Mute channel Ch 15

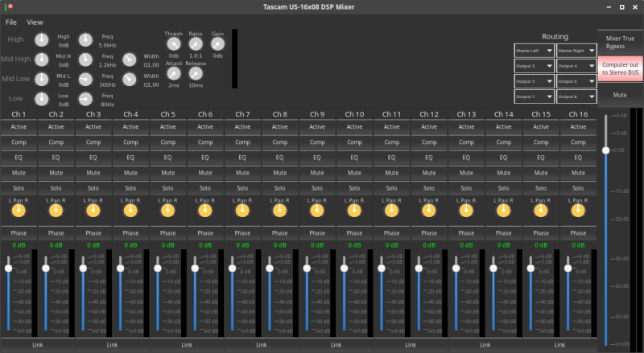coord(541,173)
